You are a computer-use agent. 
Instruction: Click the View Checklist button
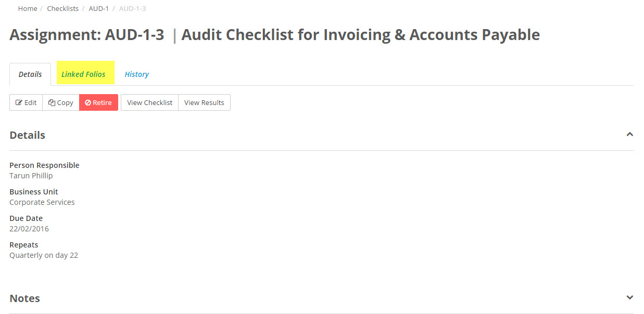click(149, 102)
